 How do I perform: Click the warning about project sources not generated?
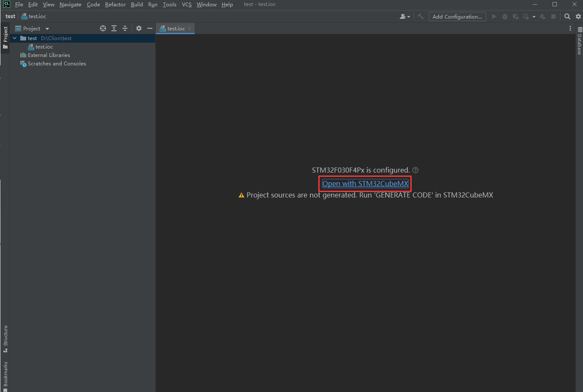(x=366, y=195)
